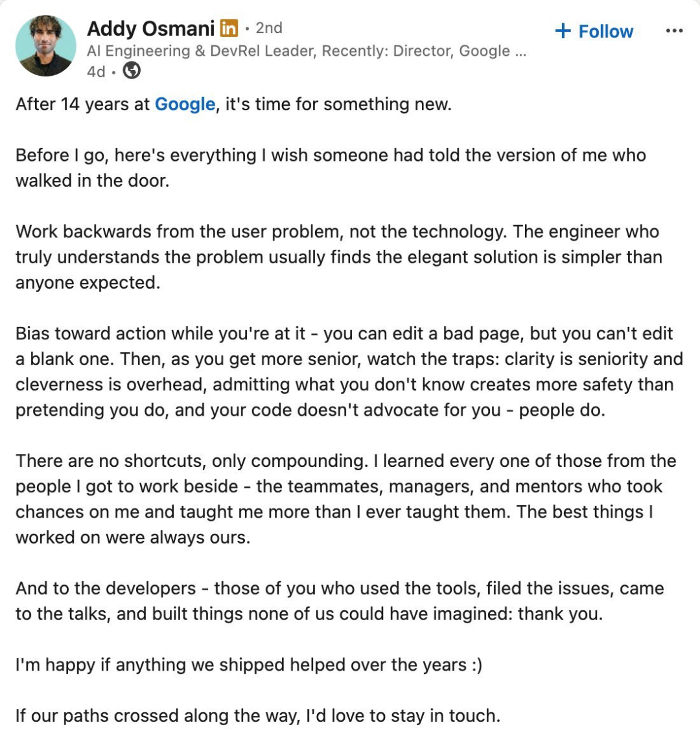Click the 'Before I go' paragraph

point(331,167)
